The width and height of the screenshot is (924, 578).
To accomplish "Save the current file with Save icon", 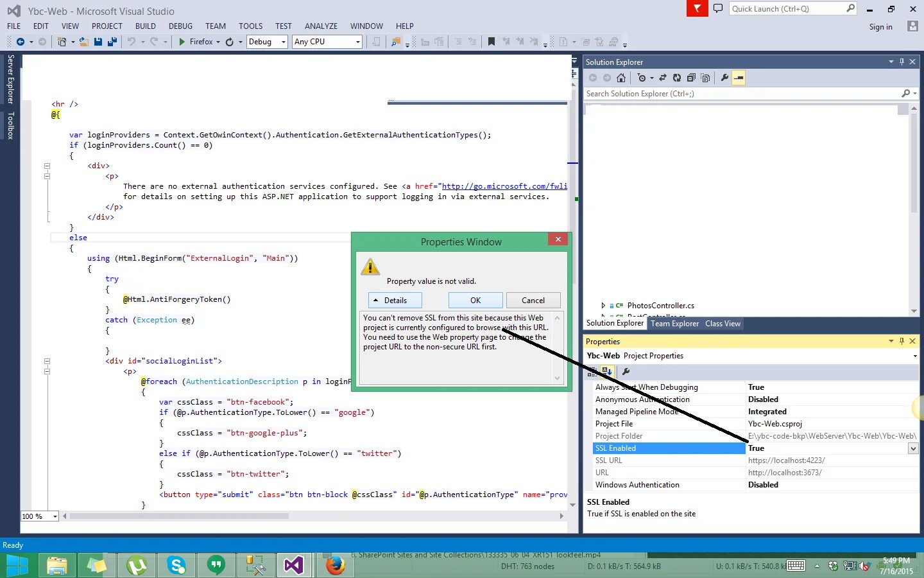I will coord(98,42).
